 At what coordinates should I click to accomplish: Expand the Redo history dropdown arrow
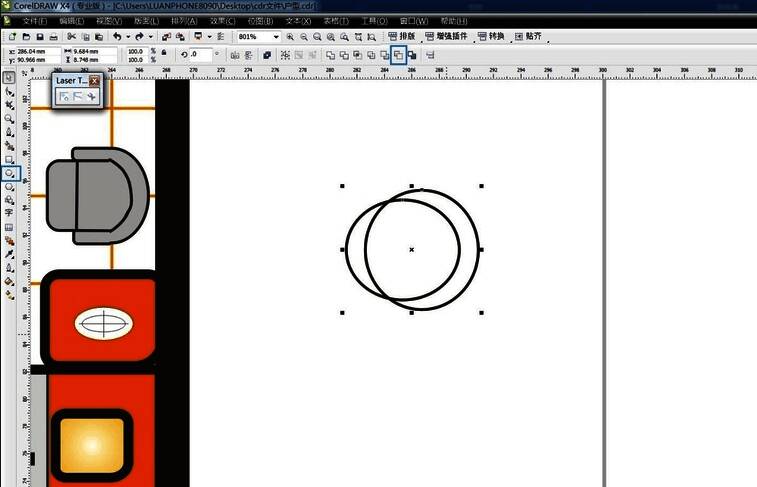click(152, 37)
